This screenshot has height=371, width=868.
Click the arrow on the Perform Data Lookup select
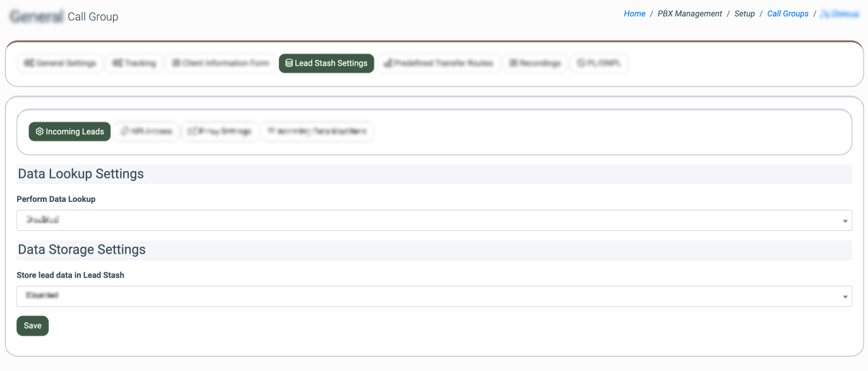[845, 221]
